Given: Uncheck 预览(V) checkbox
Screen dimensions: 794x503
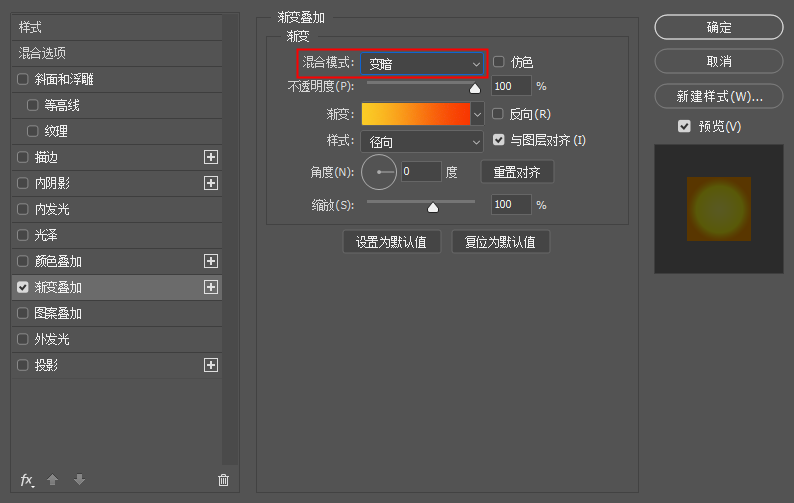Looking at the screenshot, I should point(684,126).
